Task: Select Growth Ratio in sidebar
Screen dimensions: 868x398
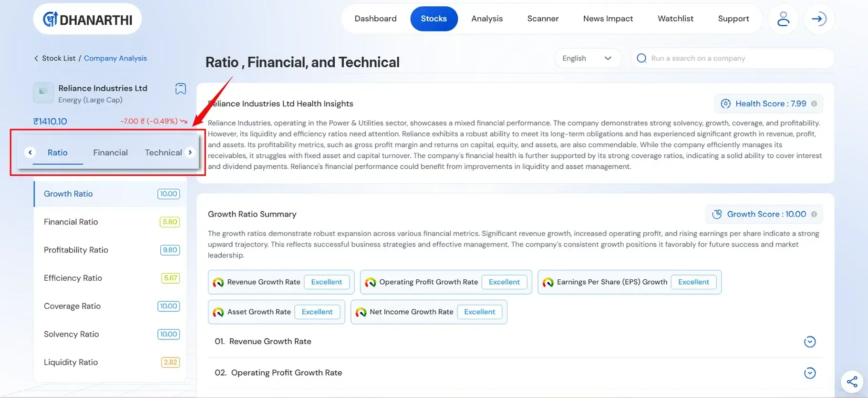Action: click(110, 194)
